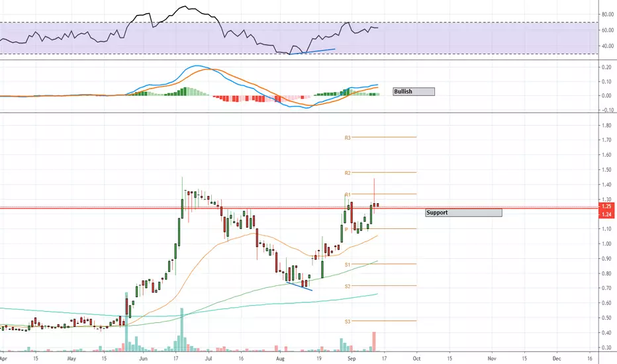Click the 1.50 price on the scale

(606, 169)
